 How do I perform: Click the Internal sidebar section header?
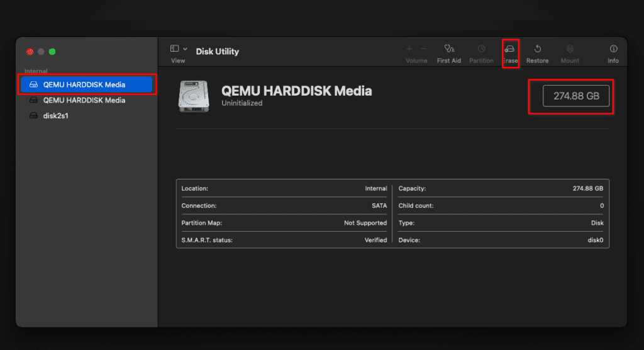coord(36,71)
